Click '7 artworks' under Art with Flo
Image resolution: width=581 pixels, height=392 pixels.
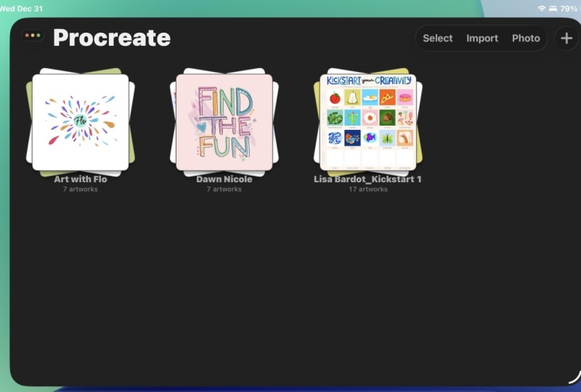coord(81,189)
